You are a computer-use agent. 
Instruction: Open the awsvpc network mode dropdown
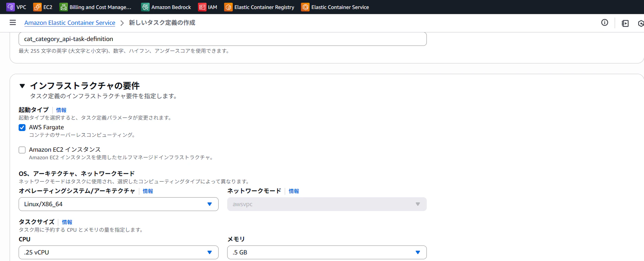click(327, 204)
